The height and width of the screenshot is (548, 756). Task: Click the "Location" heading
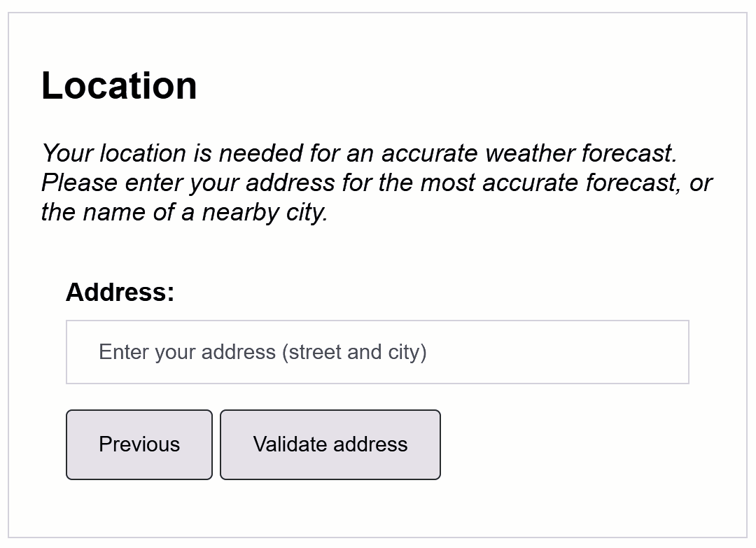point(119,85)
